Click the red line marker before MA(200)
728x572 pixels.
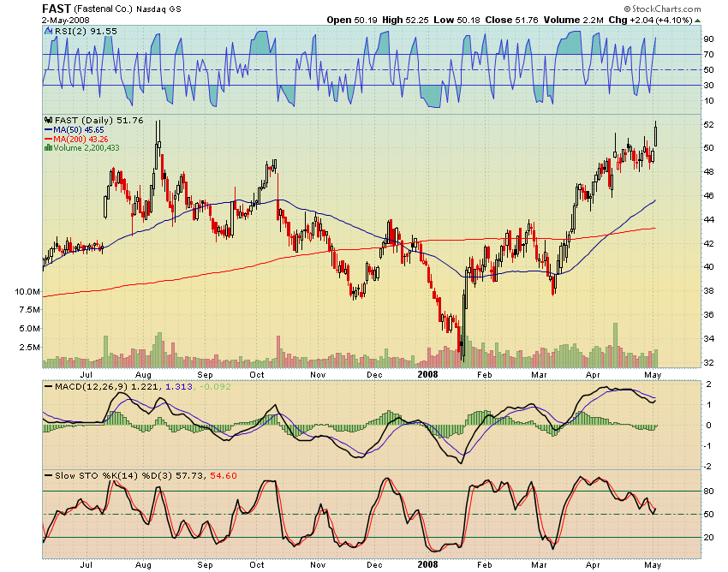pyautogui.click(x=48, y=139)
